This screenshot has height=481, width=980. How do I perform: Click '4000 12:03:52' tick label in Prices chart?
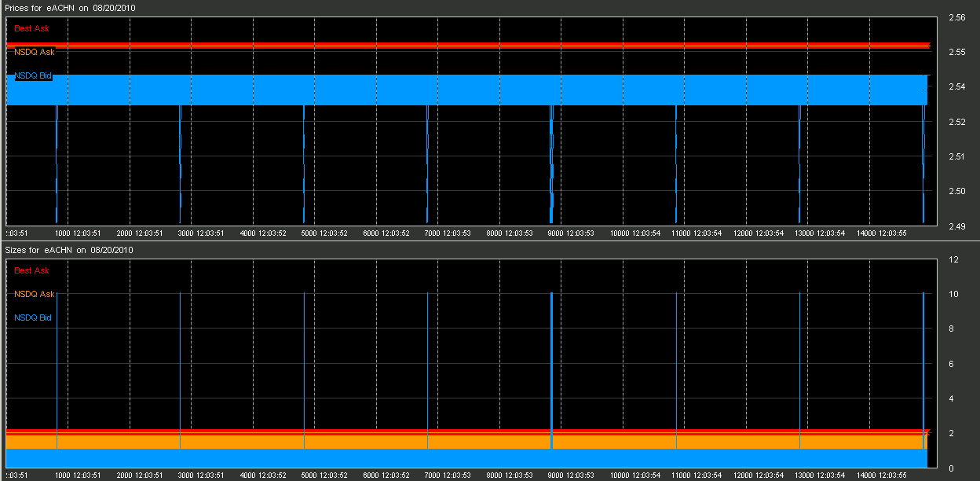(x=263, y=233)
